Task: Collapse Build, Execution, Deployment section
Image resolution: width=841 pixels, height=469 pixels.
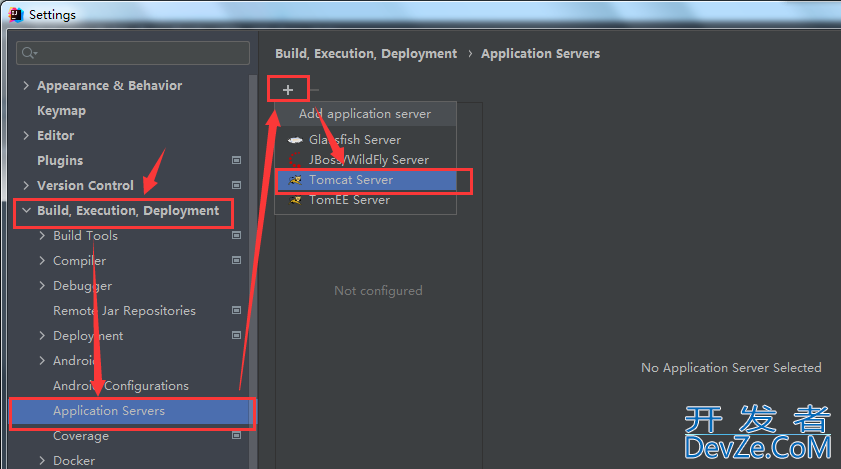Action: 26,210
